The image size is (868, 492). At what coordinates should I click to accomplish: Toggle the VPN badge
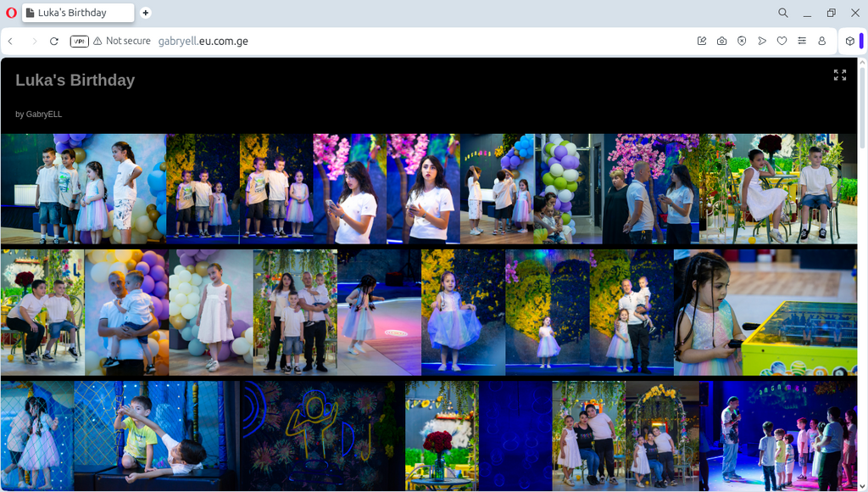coord(79,41)
